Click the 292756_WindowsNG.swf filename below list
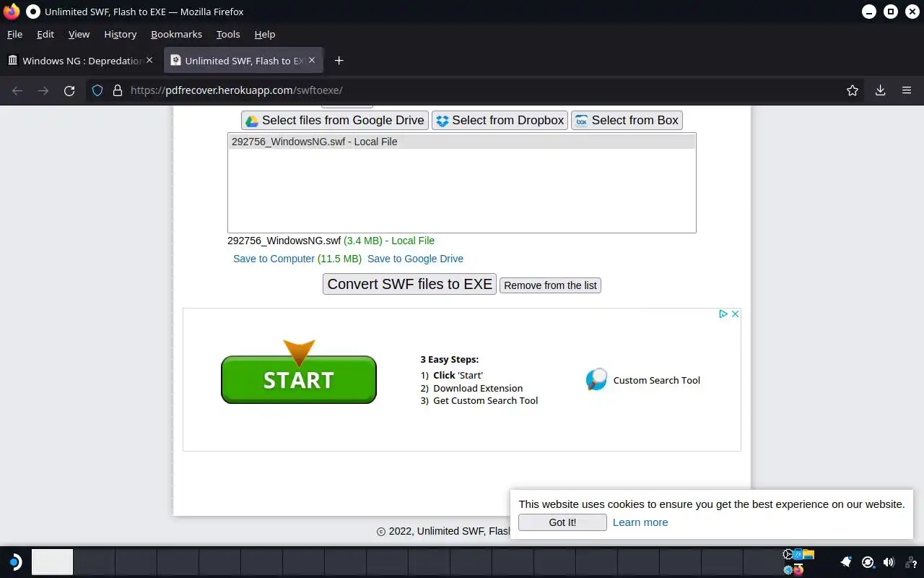Screen dimensions: 924x578 [284, 241]
